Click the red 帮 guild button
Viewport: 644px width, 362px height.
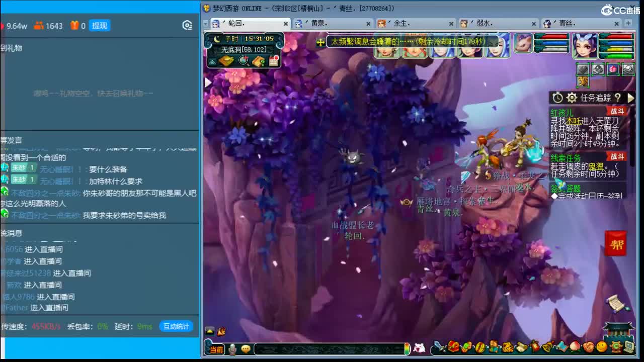point(615,244)
